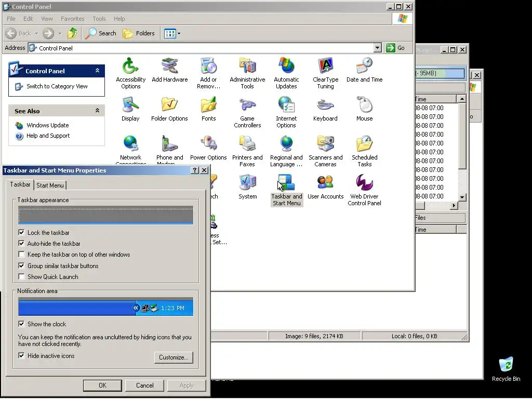Enable Keep the taskbar on top option
The image size is (532, 399).
[21, 254]
